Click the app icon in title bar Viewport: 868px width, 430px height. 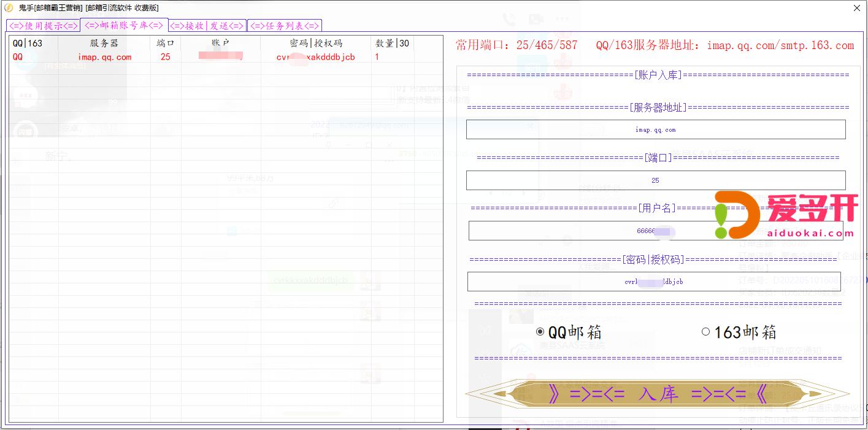tap(9, 8)
